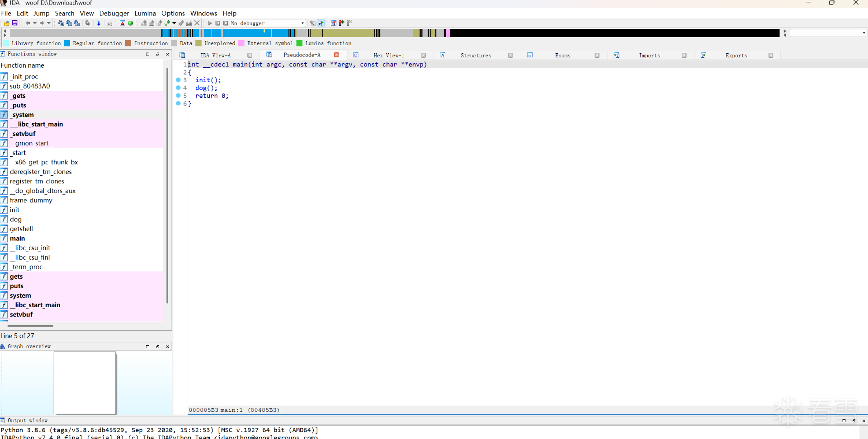Jump back with the left arrow icon
The image size is (868, 439).
[x=28, y=23]
